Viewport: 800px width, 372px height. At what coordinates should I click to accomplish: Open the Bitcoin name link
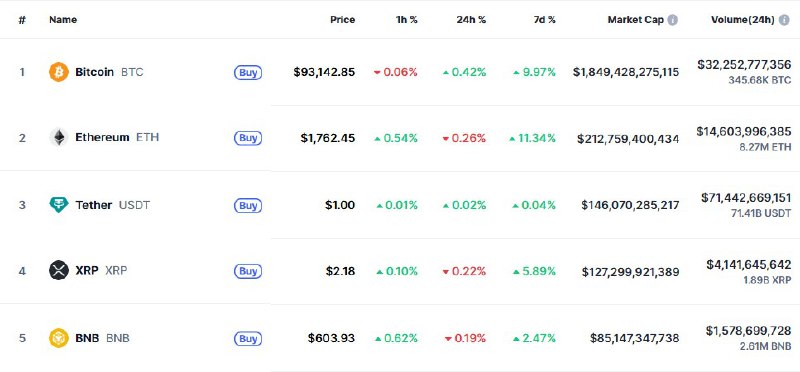coord(94,72)
